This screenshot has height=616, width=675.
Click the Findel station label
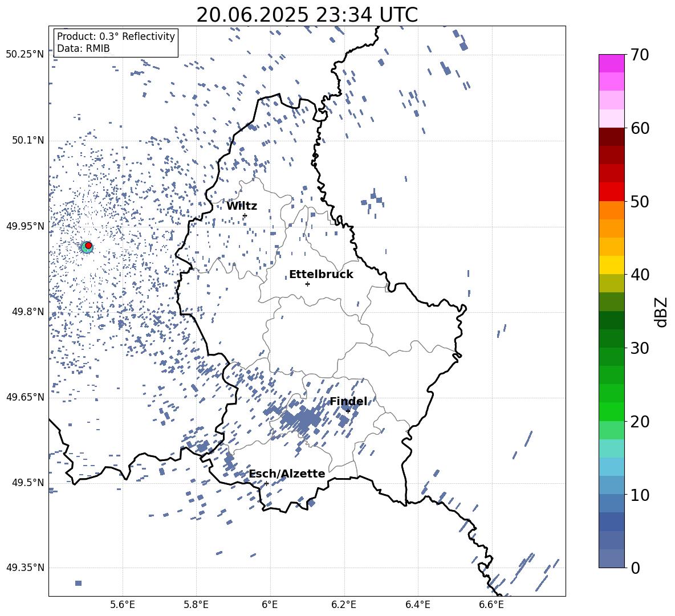pos(348,402)
